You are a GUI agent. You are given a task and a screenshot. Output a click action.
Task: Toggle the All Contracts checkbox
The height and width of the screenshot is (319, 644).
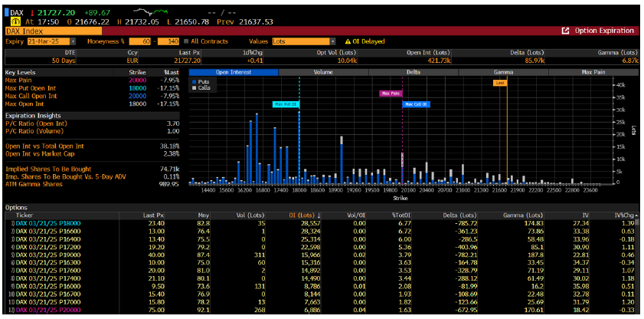coord(187,41)
